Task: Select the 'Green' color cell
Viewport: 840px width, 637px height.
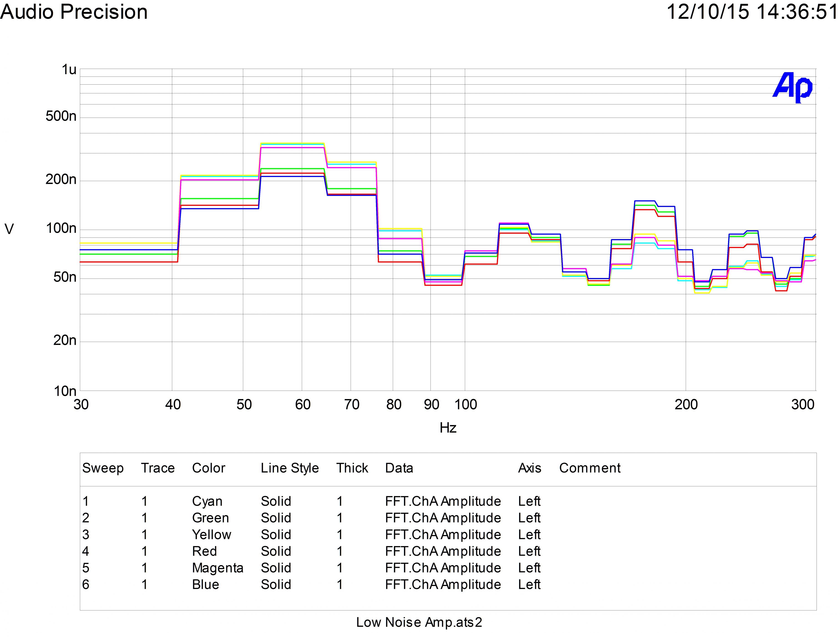Action: 210,518
